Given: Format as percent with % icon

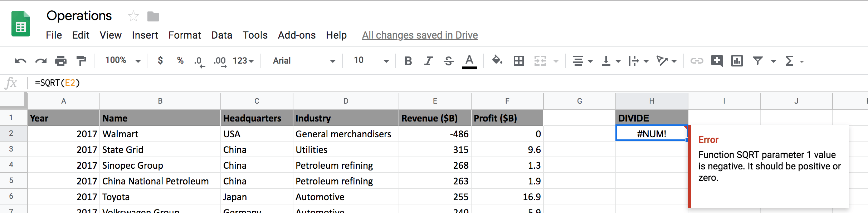Looking at the screenshot, I should tap(180, 60).
